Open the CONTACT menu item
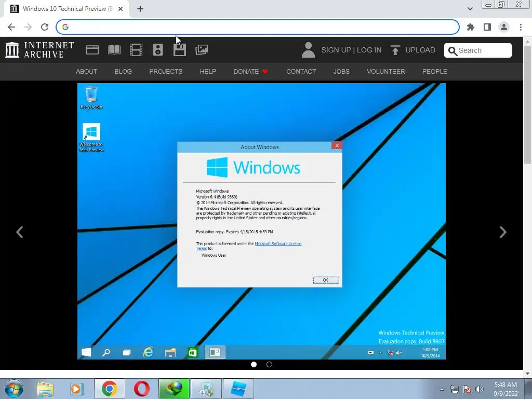 click(301, 72)
